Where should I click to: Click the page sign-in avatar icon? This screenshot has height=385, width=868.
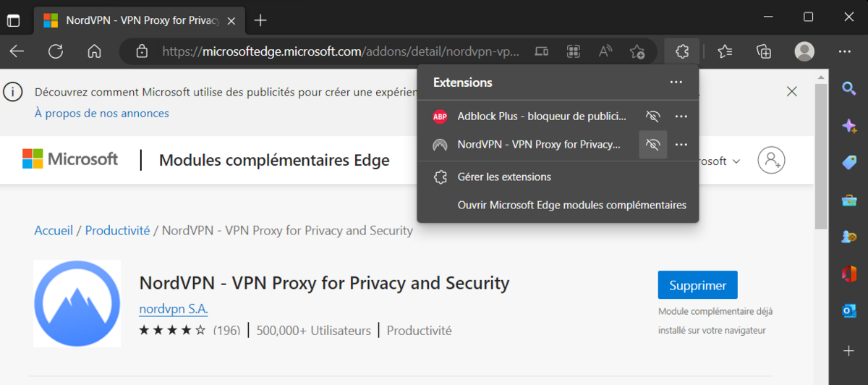coord(772,160)
